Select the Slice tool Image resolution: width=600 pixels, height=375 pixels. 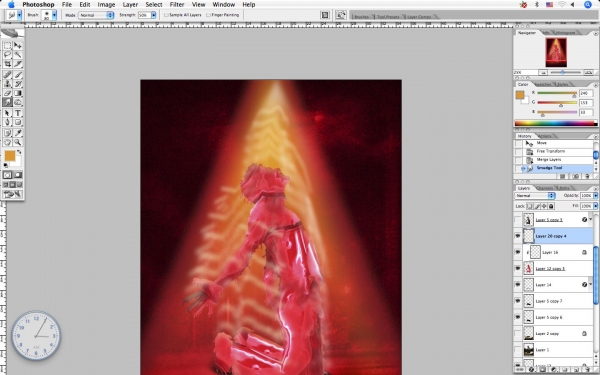(x=18, y=64)
